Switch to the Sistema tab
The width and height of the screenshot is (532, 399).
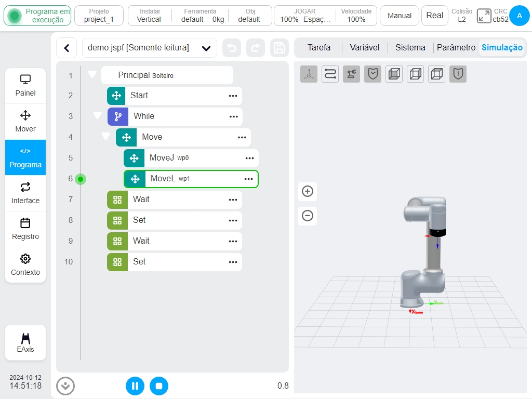click(410, 47)
